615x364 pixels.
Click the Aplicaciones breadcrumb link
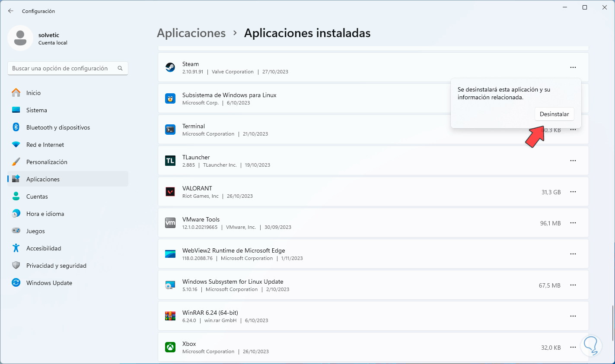[x=191, y=33]
